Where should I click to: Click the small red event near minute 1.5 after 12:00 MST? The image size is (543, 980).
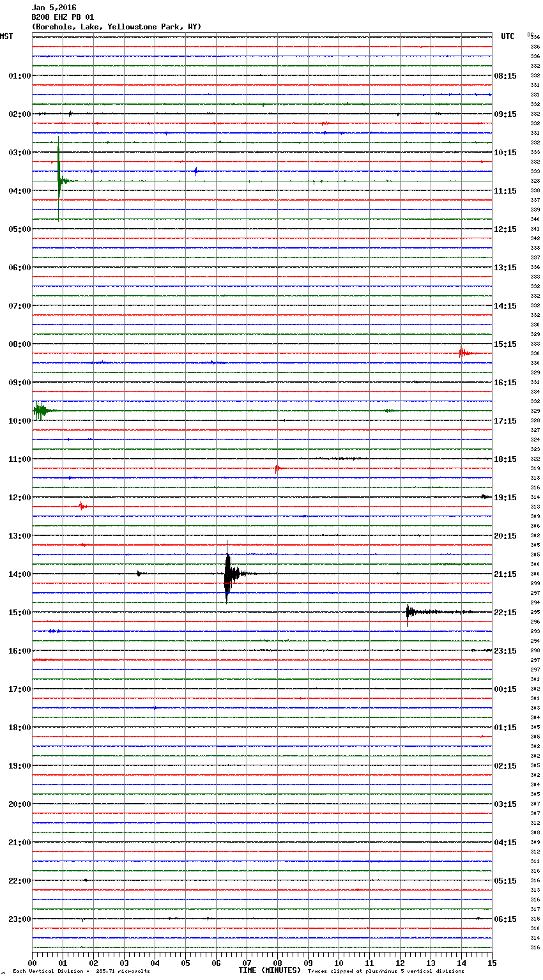point(81,506)
